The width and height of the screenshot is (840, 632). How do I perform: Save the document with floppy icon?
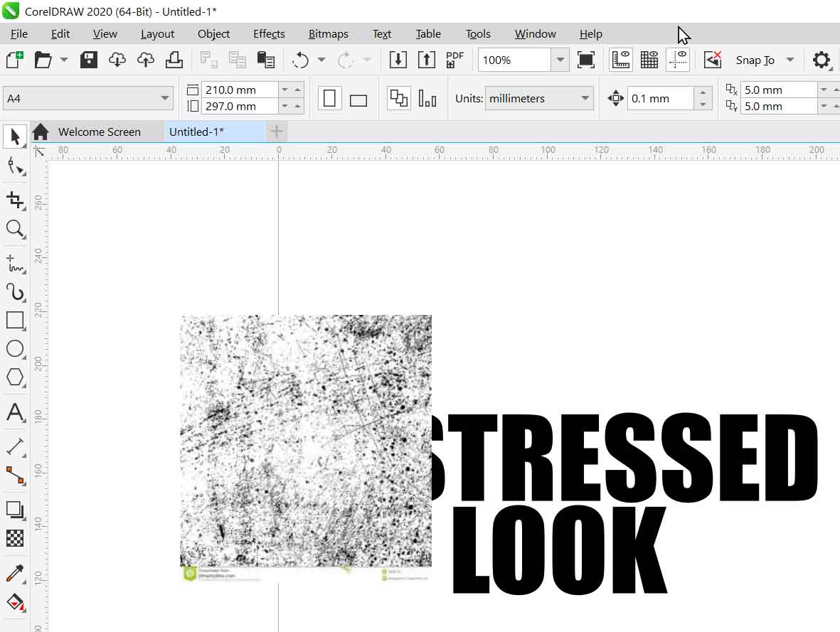88,60
